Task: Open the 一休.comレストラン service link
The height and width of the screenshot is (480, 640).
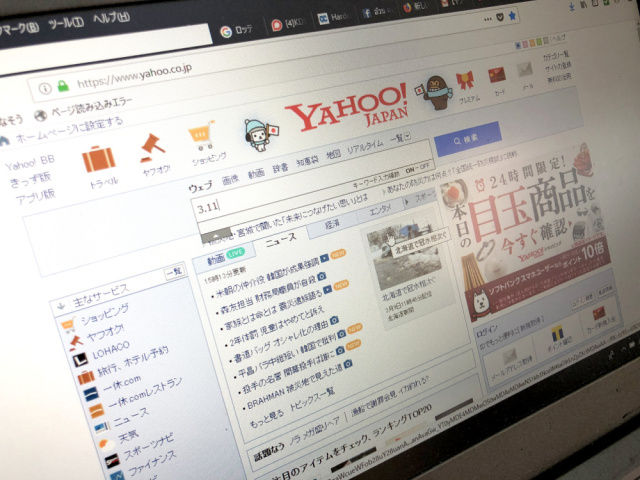Action: tap(144, 393)
